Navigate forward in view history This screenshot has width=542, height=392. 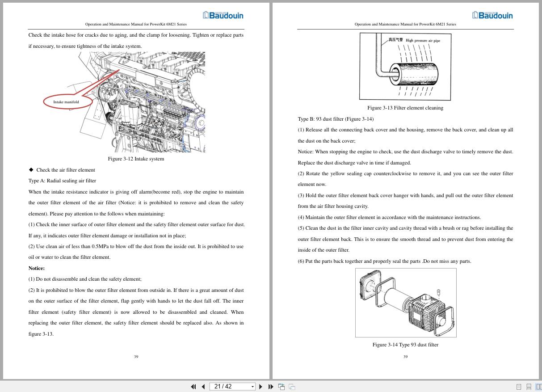291,386
